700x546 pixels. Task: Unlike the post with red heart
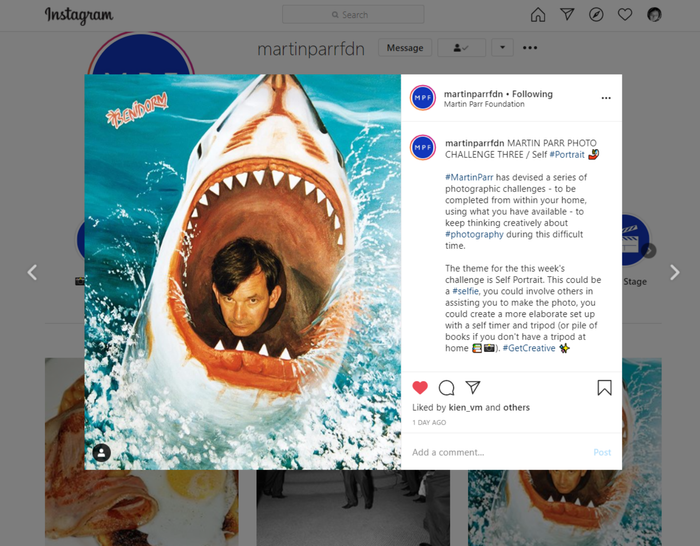[420, 388]
